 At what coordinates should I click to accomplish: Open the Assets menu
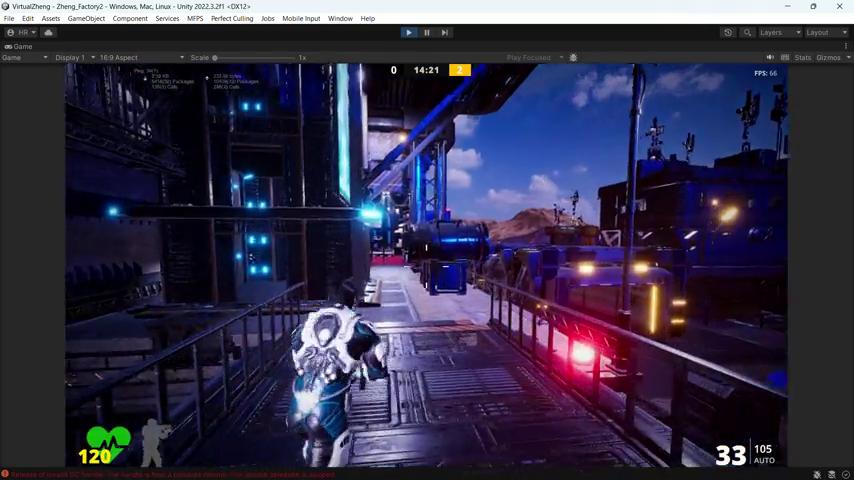(x=51, y=19)
